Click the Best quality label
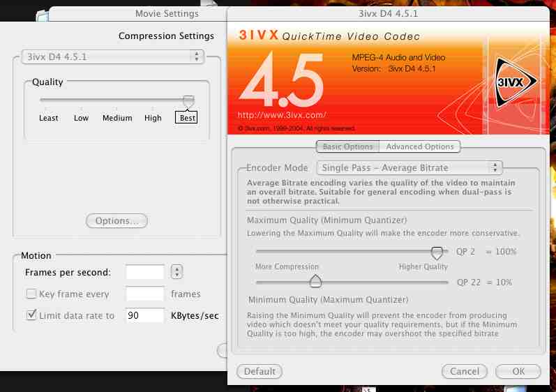 click(x=187, y=118)
